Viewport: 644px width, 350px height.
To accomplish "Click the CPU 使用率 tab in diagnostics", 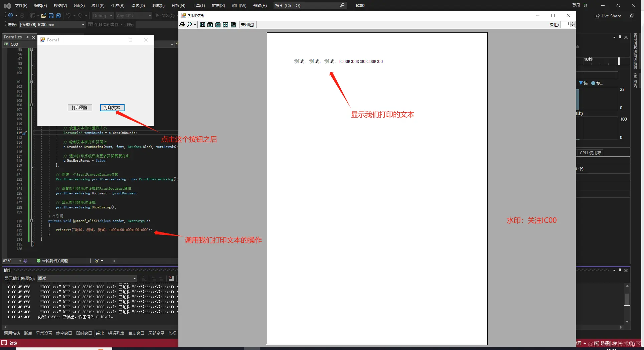I will point(591,153).
